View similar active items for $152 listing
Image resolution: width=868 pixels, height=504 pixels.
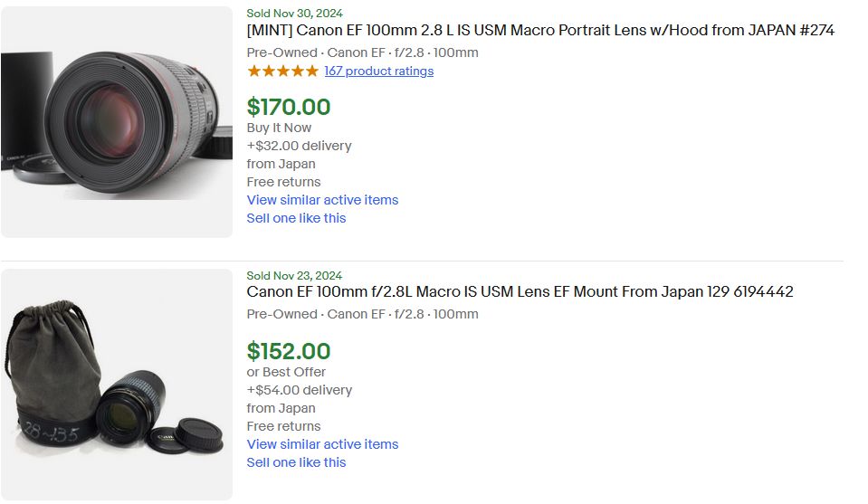tap(322, 444)
